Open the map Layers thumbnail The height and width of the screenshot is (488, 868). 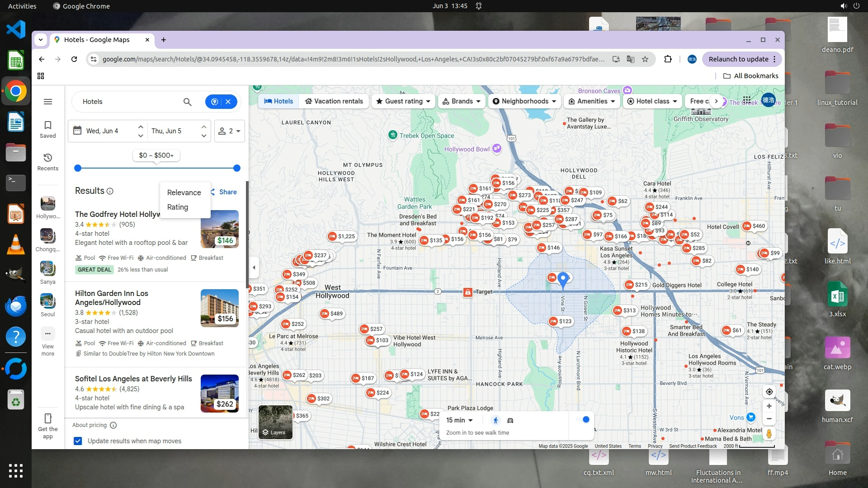tap(275, 422)
